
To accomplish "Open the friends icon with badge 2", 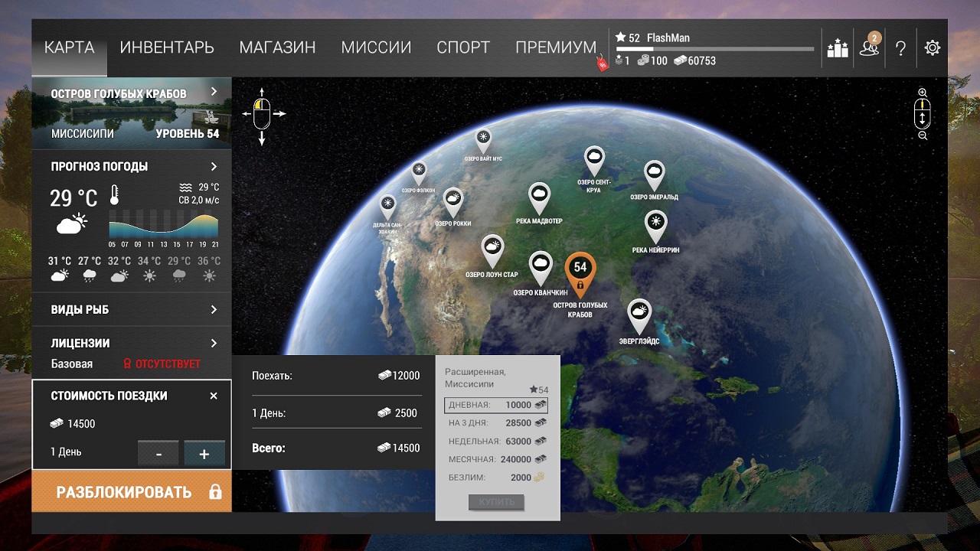I will [870, 47].
